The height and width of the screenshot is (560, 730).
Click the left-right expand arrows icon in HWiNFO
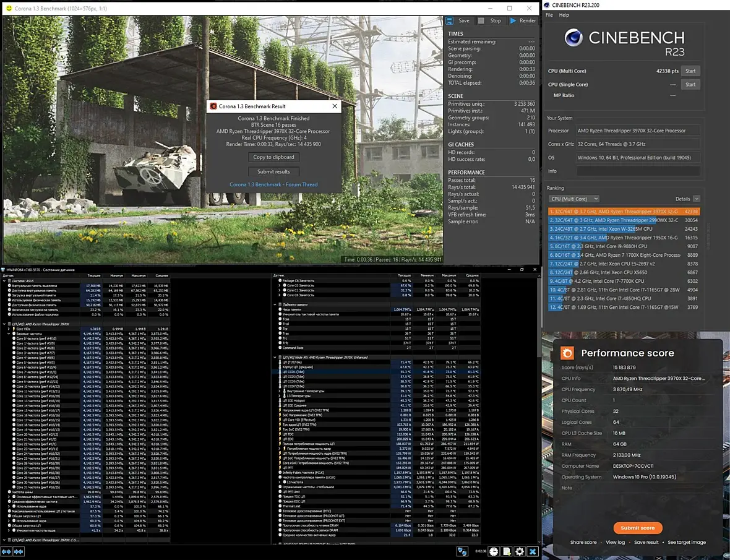click(6, 551)
